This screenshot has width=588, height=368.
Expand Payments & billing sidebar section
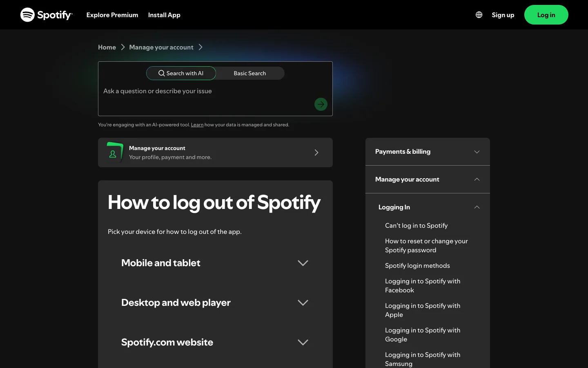tap(428, 152)
